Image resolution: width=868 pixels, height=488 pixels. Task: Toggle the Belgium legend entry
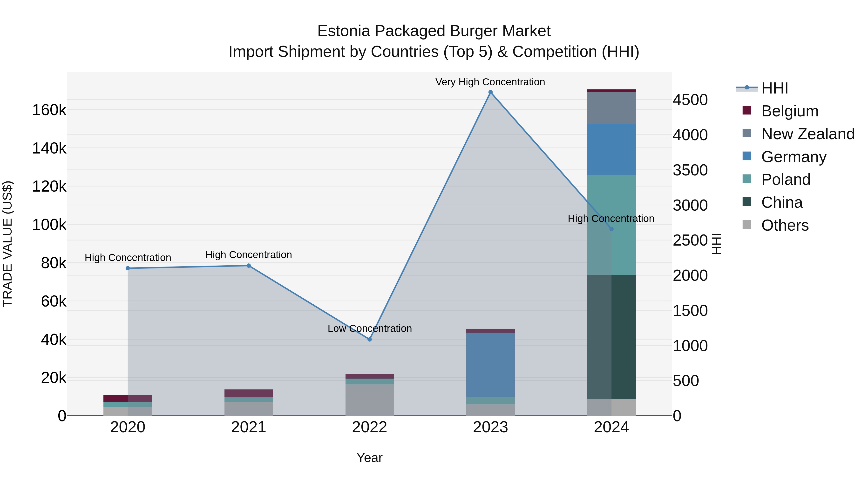780,111
